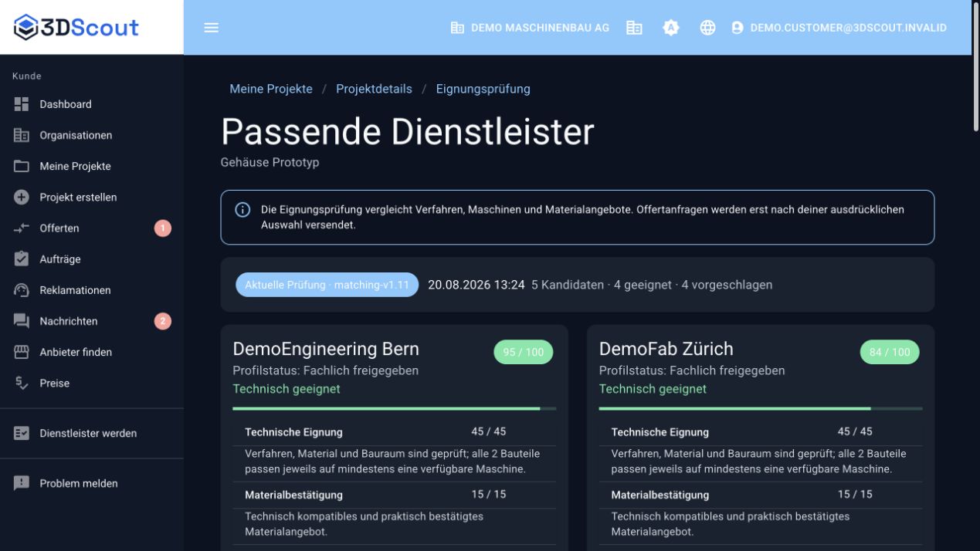Click the Dienstleister werden checklist icon
Screen dimensions: 980x551
[x=22, y=434]
